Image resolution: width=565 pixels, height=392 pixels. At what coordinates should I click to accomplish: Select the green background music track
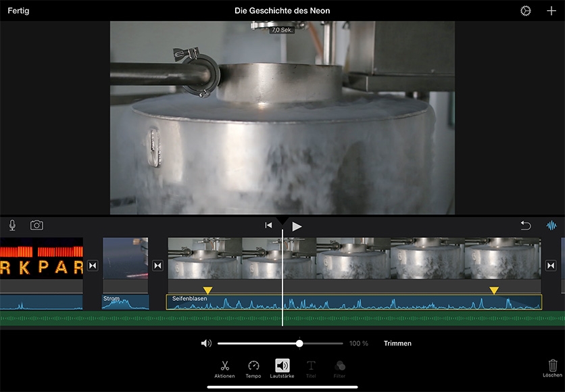tap(282, 318)
